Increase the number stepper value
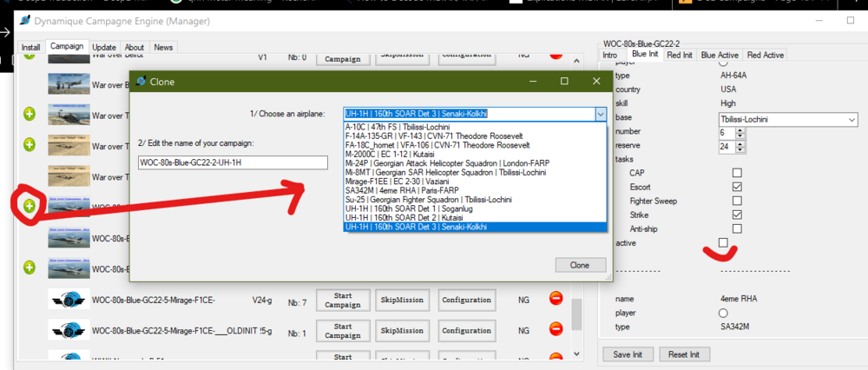This screenshot has height=370, width=868. pos(740,129)
